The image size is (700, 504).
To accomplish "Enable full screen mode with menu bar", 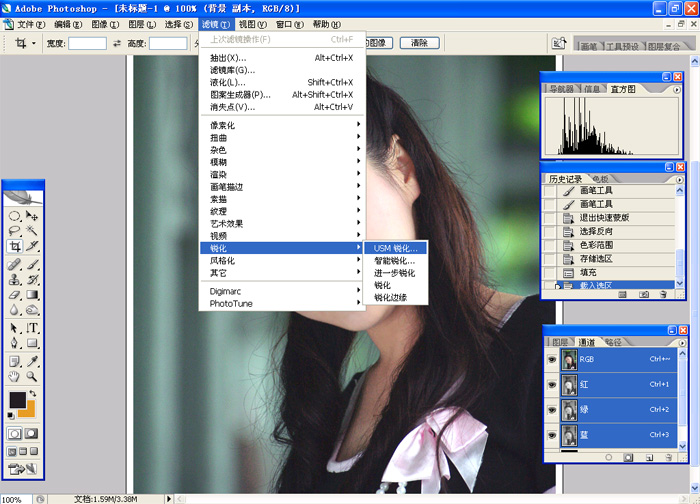I will 23,451.
